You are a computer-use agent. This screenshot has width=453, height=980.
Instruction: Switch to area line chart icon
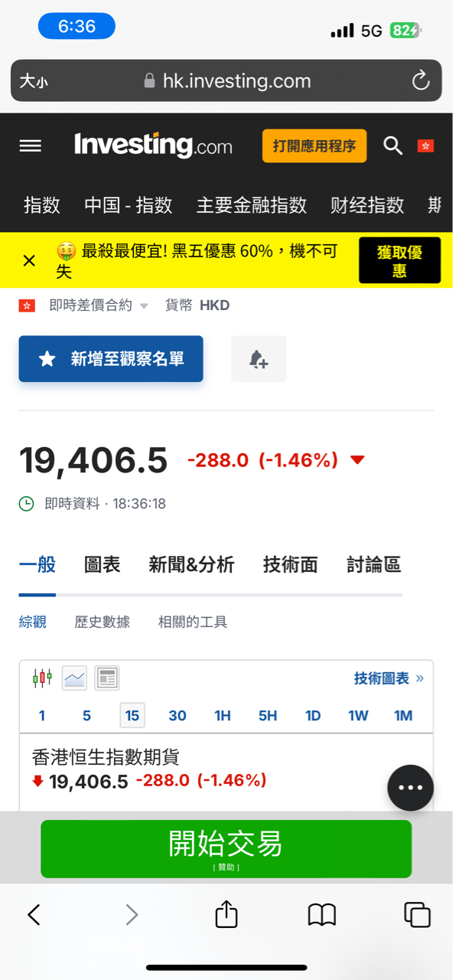tap(74, 678)
